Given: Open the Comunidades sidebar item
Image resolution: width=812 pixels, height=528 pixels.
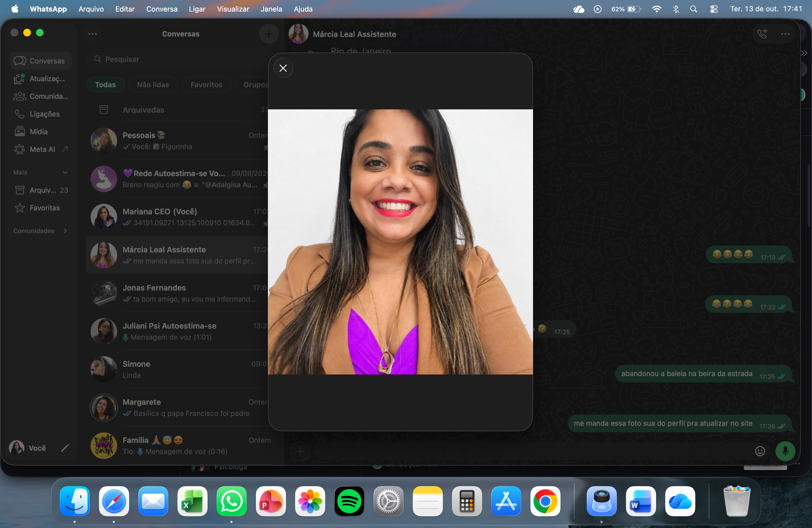Looking at the screenshot, I should [x=41, y=96].
